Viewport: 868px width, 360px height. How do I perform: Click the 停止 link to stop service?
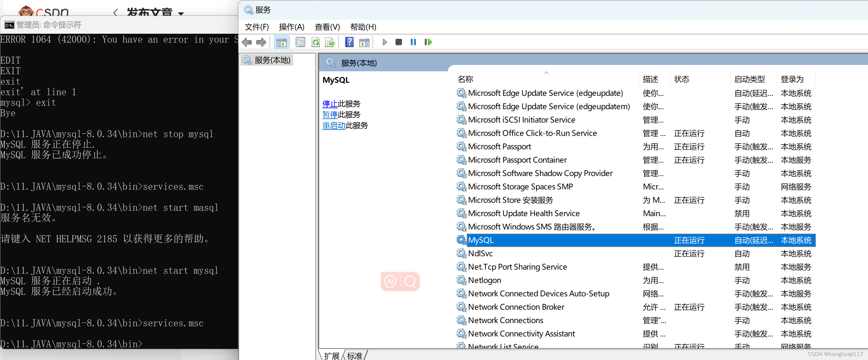330,104
